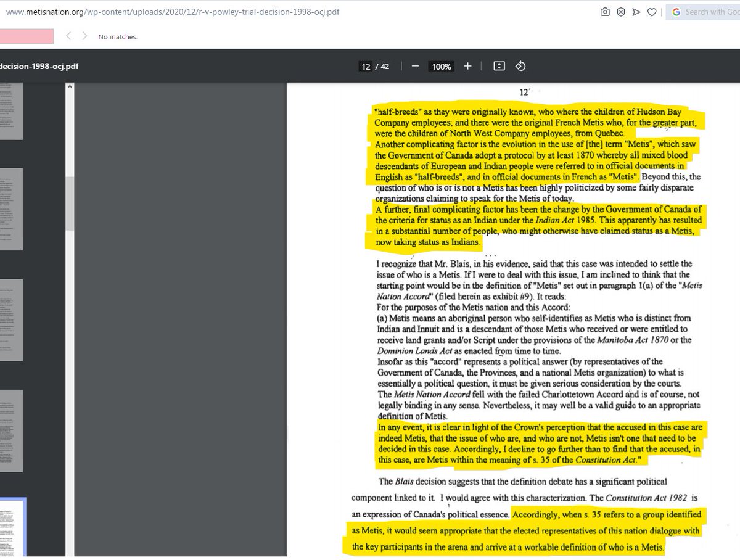The image size is (740, 560).
Task: Click the thumbnail sidebar scrollbar up arrow
Action: [x=70, y=87]
